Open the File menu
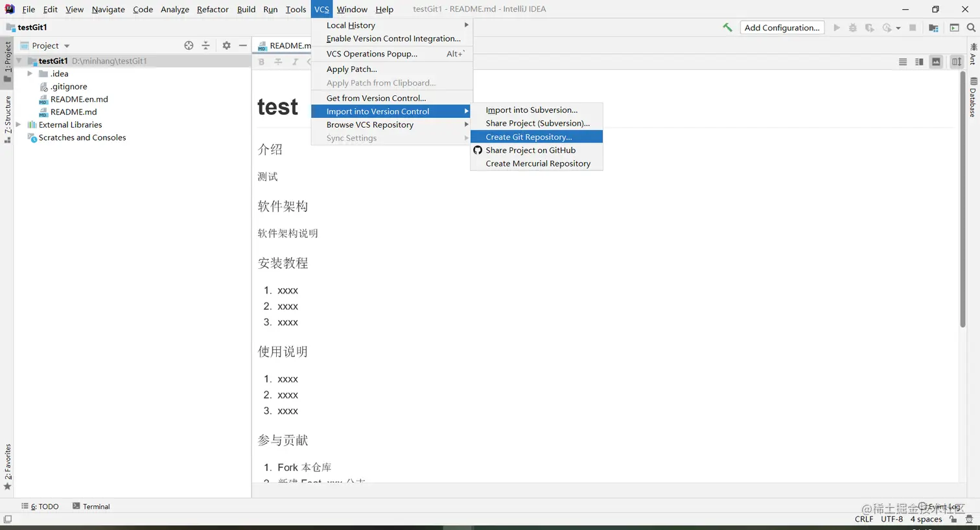 click(x=29, y=9)
